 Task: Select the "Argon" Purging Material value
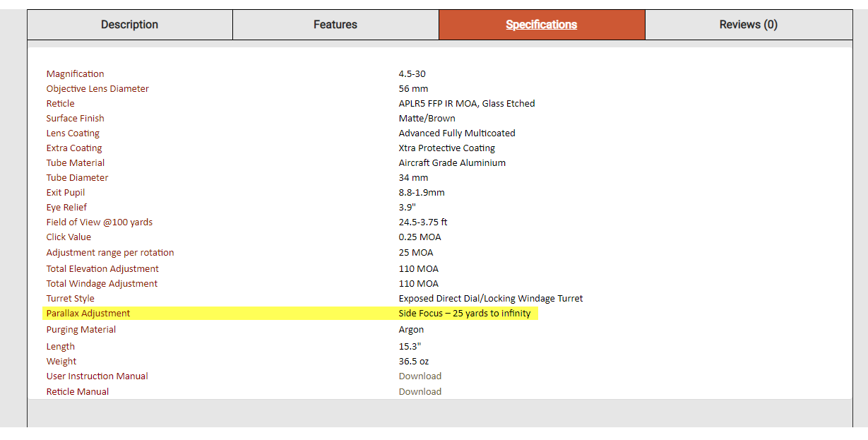[411, 330]
